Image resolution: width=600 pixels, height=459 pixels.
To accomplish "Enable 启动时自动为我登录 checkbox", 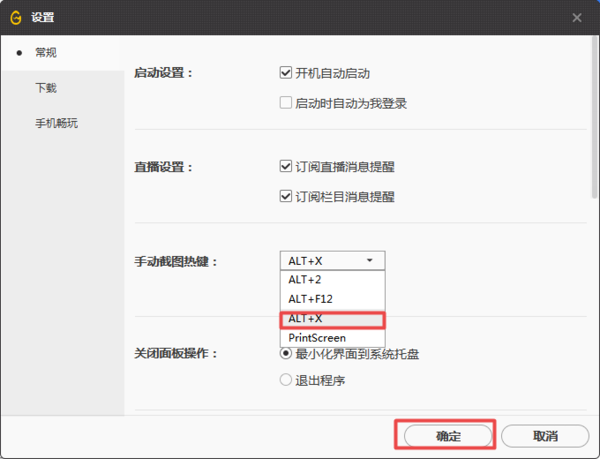I will [x=286, y=102].
